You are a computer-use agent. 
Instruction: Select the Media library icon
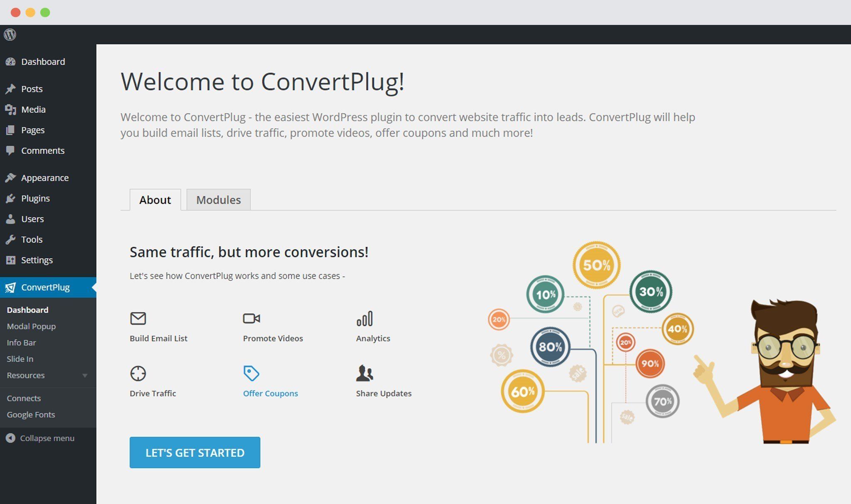[11, 109]
